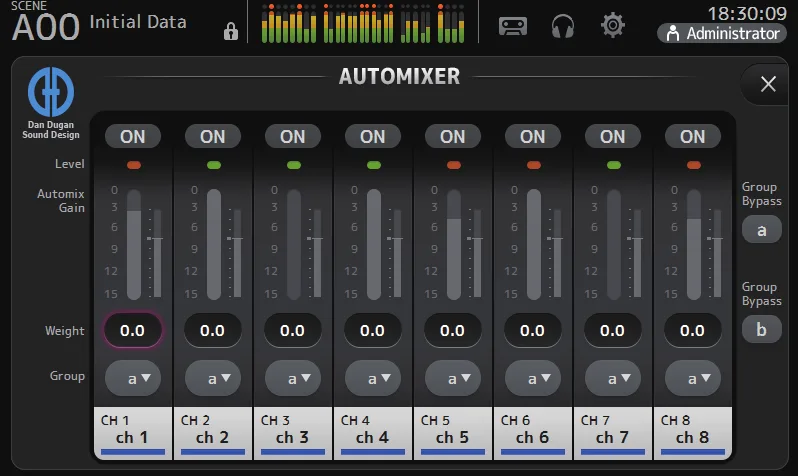
Task: Click the ch 3 green level indicator
Action: (x=294, y=165)
